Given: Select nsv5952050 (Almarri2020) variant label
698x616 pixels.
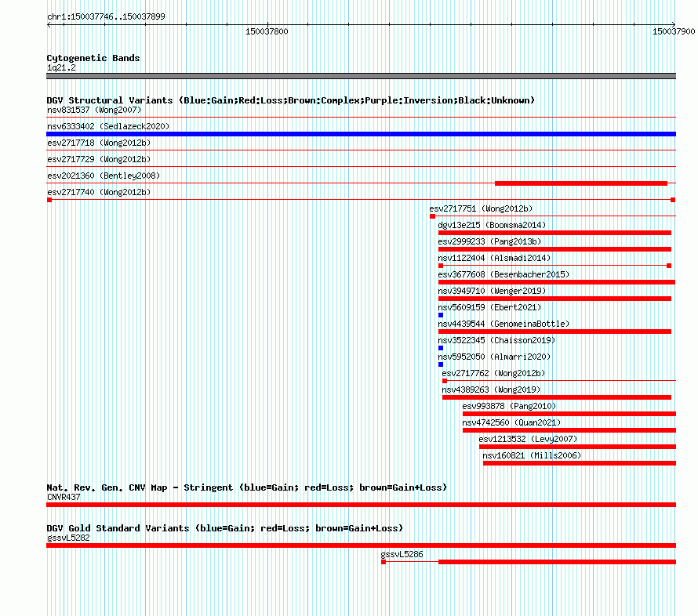Looking at the screenshot, I should click(494, 357).
